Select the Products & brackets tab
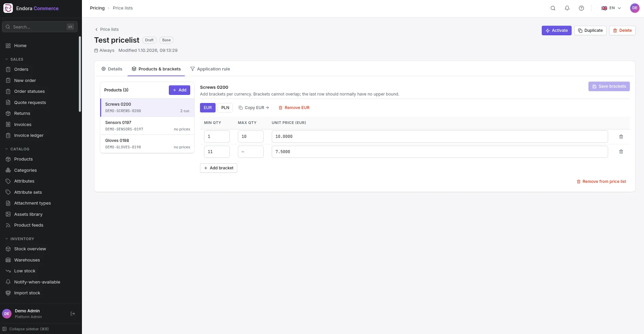This screenshot has height=334, width=644. coord(156,69)
